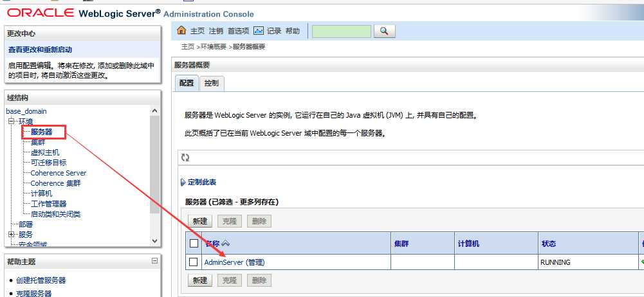Select 集群 in domain tree
The width and height of the screenshot is (644, 297).
click(x=38, y=142)
